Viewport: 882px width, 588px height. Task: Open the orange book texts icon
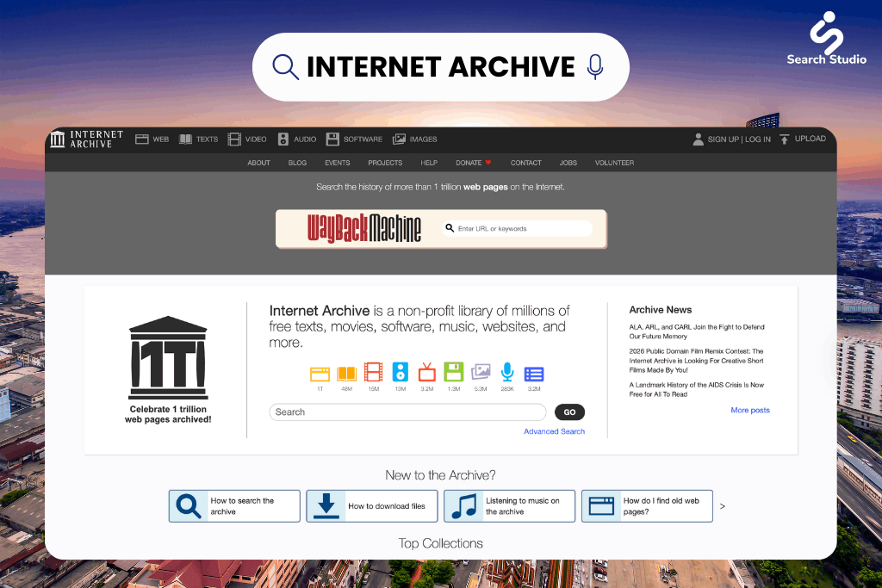(346, 373)
